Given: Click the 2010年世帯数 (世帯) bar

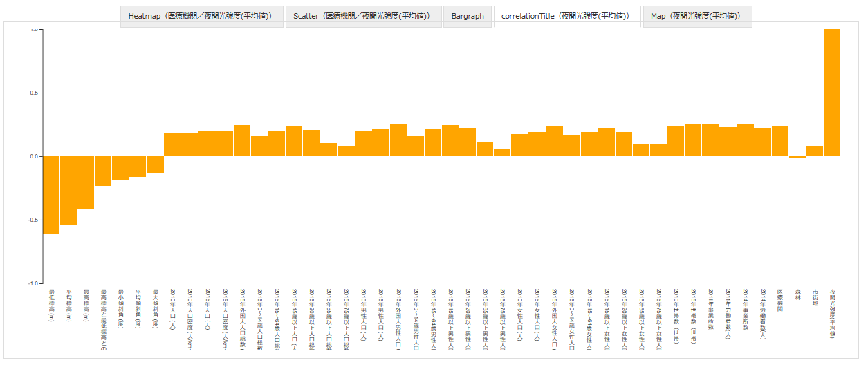Looking at the screenshot, I should [x=676, y=141].
